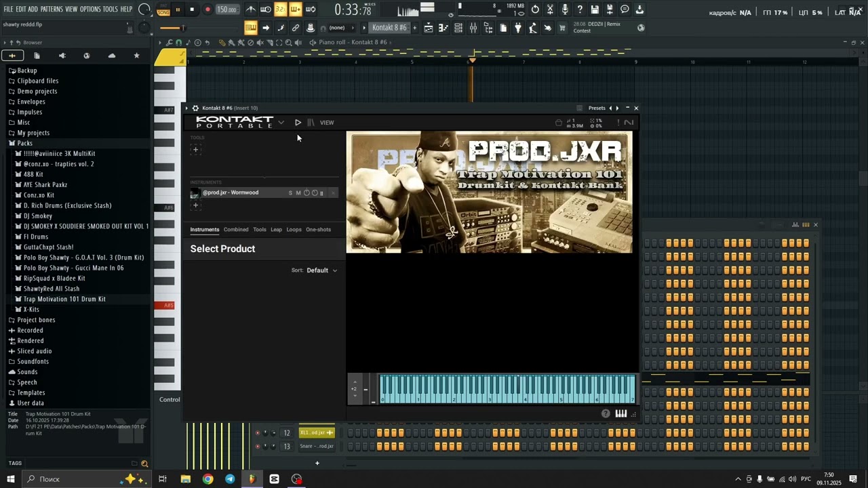Open the Sort Default dropdown
This screenshot has height=488, width=868.
(321, 270)
